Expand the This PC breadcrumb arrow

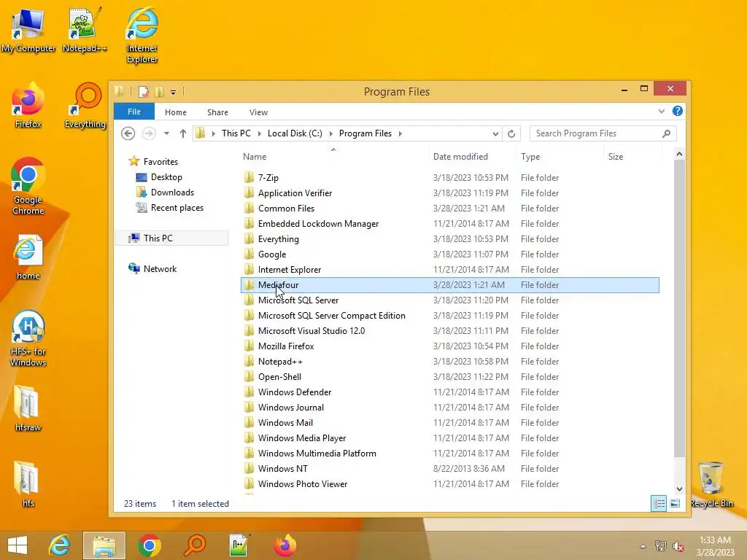pyautogui.click(x=259, y=134)
